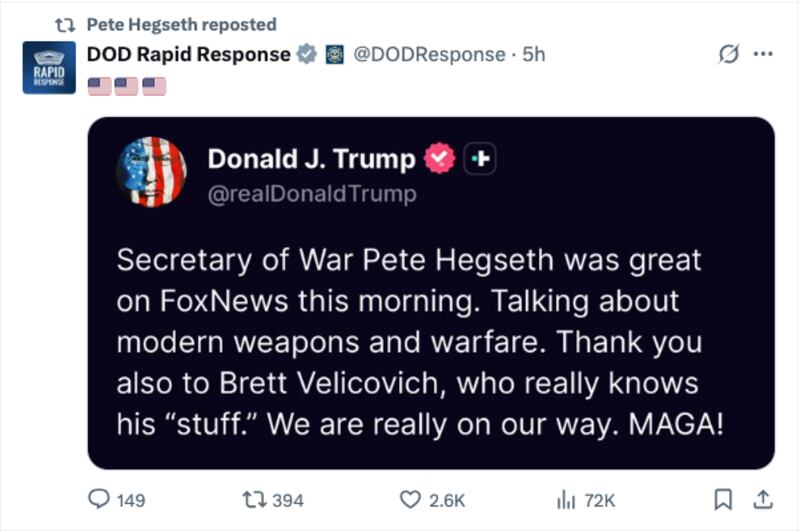Share the post via upload arrow

point(761,499)
